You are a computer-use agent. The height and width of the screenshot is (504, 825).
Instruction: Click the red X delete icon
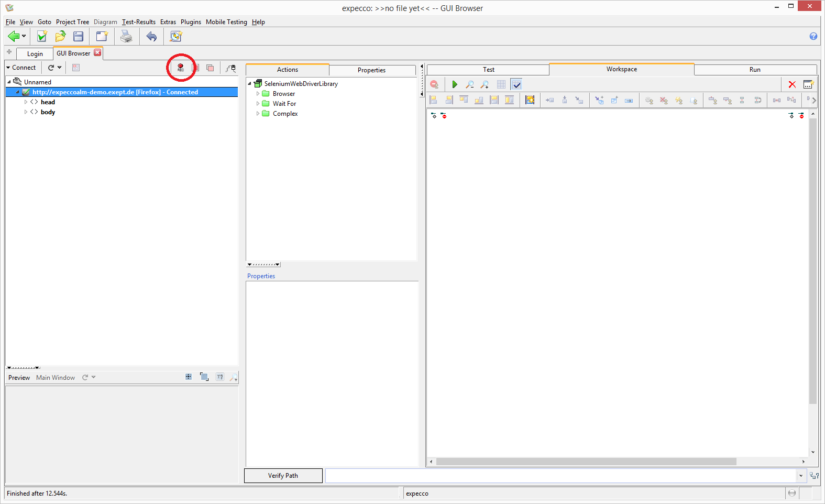point(792,84)
